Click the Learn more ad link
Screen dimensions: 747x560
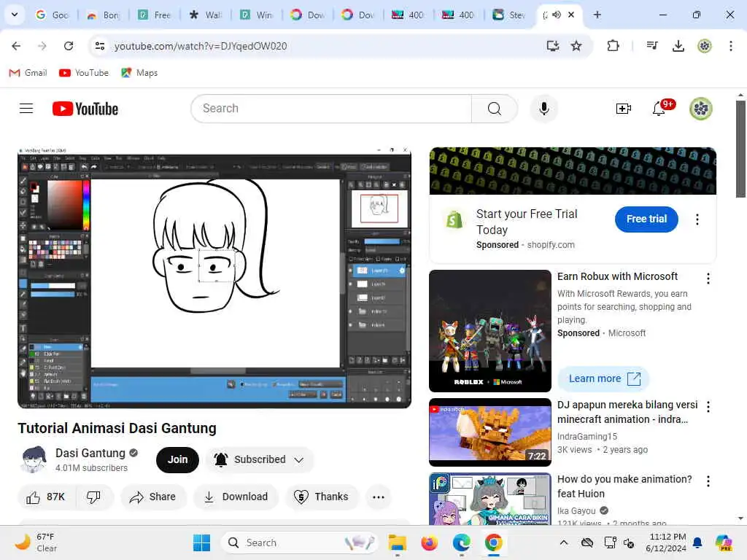pyautogui.click(x=603, y=378)
